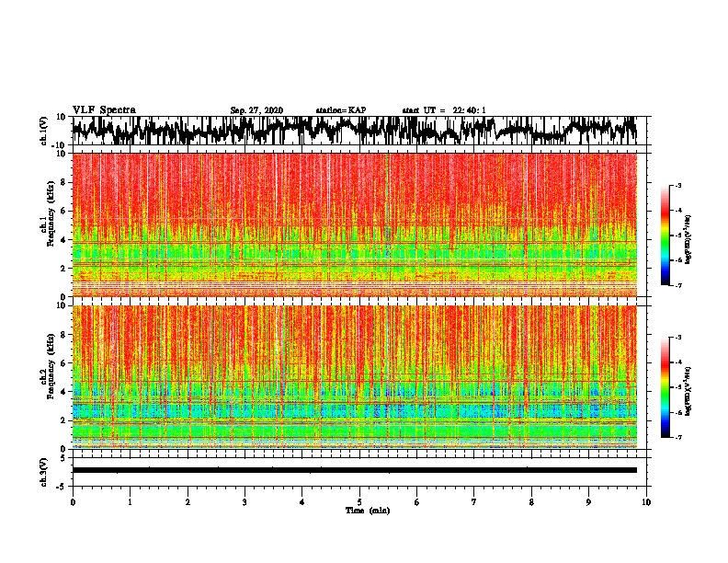This screenshot has width=728, height=563.
Task: Click the "VLF Spectra" title text
Action: click(x=104, y=110)
